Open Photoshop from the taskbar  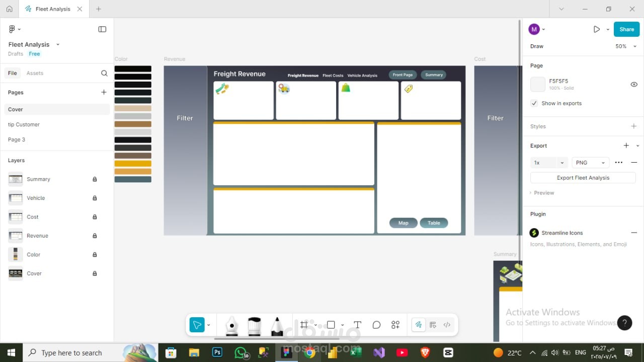(217, 352)
